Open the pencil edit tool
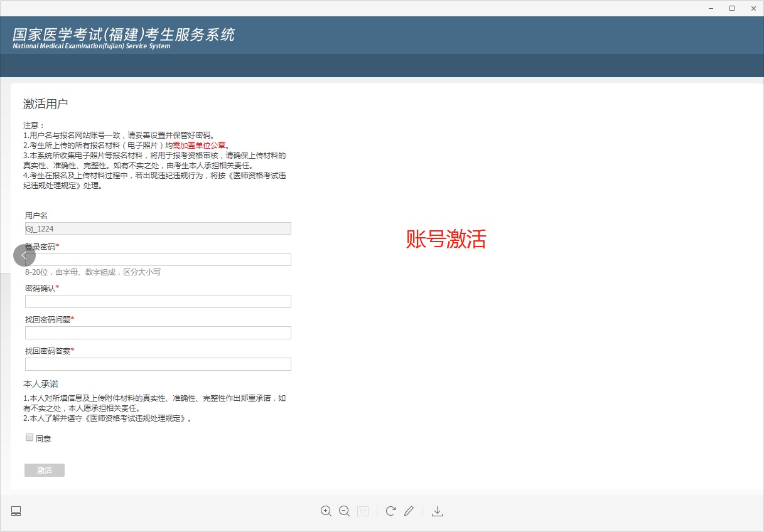This screenshot has height=532, width=764. point(409,511)
